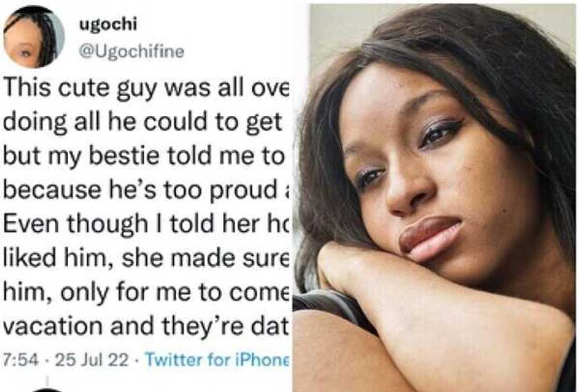The height and width of the screenshot is (392, 579).
Task: Click the line starting "This cute guy"
Action: click(147, 88)
